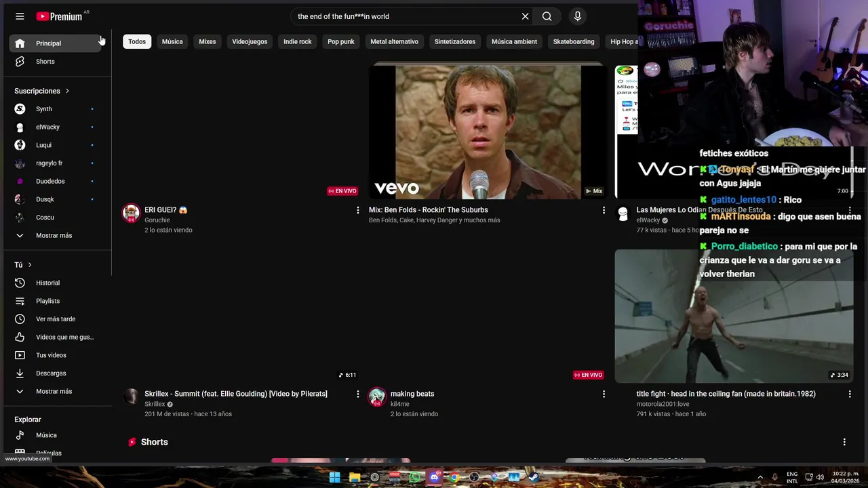
Task: Open Coscu subscription channel
Action: (x=56, y=218)
